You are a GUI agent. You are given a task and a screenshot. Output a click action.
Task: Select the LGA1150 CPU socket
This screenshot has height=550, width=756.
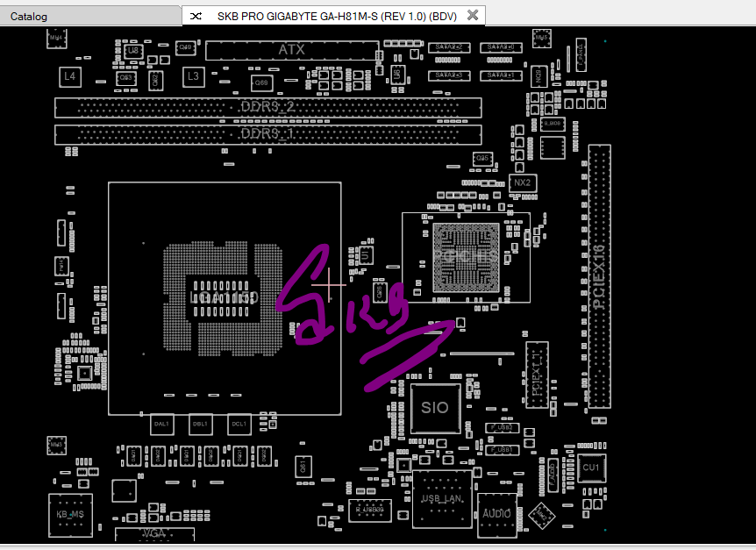coord(225,298)
